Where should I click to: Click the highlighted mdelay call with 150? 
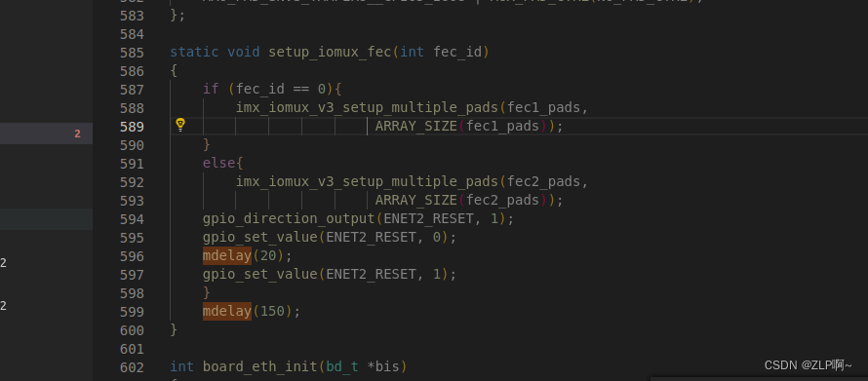click(227, 312)
